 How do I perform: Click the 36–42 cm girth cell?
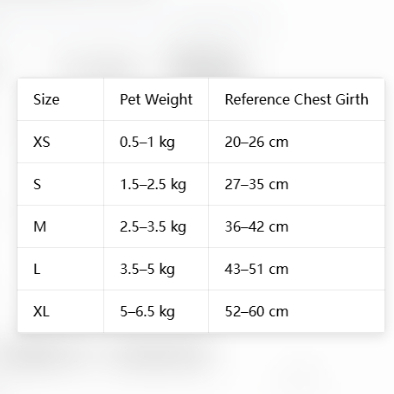[x=296, y=226]
